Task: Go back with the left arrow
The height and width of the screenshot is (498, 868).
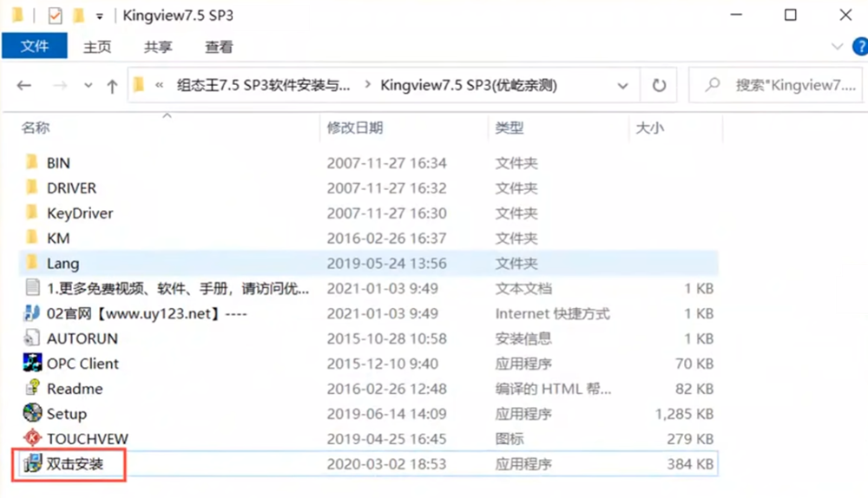Action: 23,86
